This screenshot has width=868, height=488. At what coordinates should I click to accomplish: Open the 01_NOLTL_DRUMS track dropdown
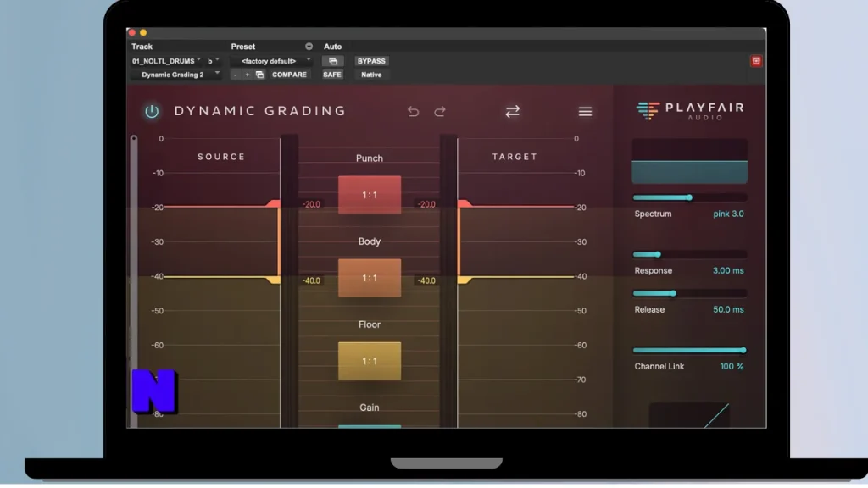coord(166,61)
